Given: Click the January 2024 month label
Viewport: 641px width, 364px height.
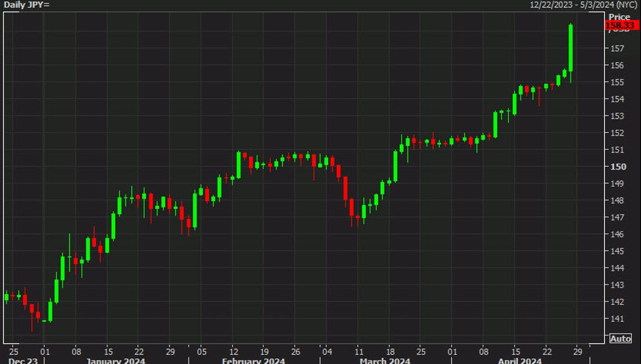Looking at the screenshot, I should pyautogui.click(x=116, y=361).
